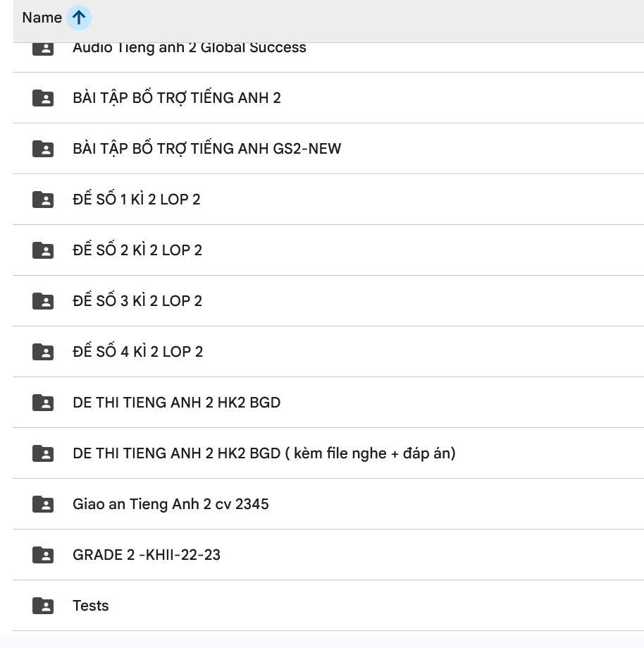Select Giao an Tieng Anh 2 cv 2345 name
This screenshot has height=648, width=644.
(171, 504)
